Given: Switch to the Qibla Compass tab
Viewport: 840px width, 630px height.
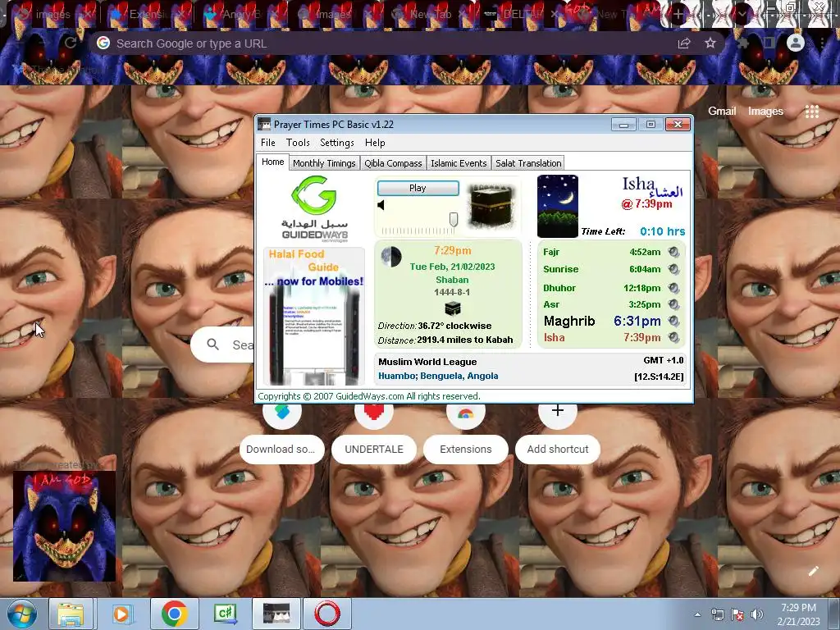Looking at the screenshot, I should click(x=393, y=163).
